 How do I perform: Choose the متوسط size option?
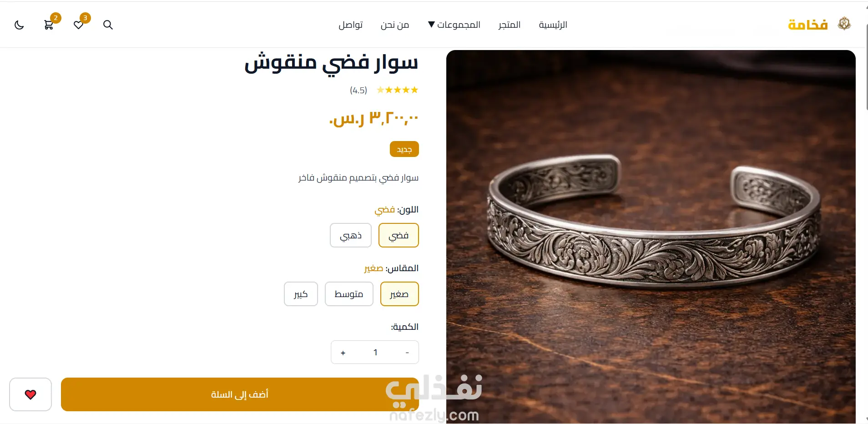pyautogui.click(x=349, y=294)
